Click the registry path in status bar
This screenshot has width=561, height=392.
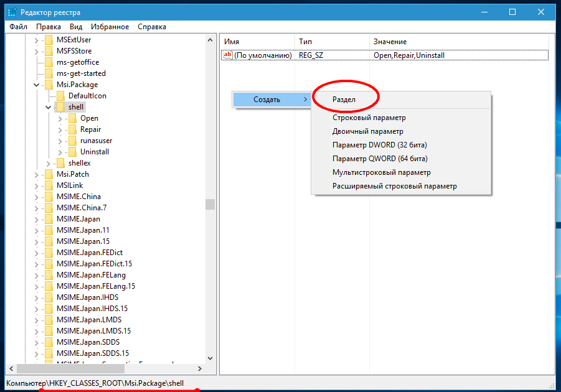[95, 383]
